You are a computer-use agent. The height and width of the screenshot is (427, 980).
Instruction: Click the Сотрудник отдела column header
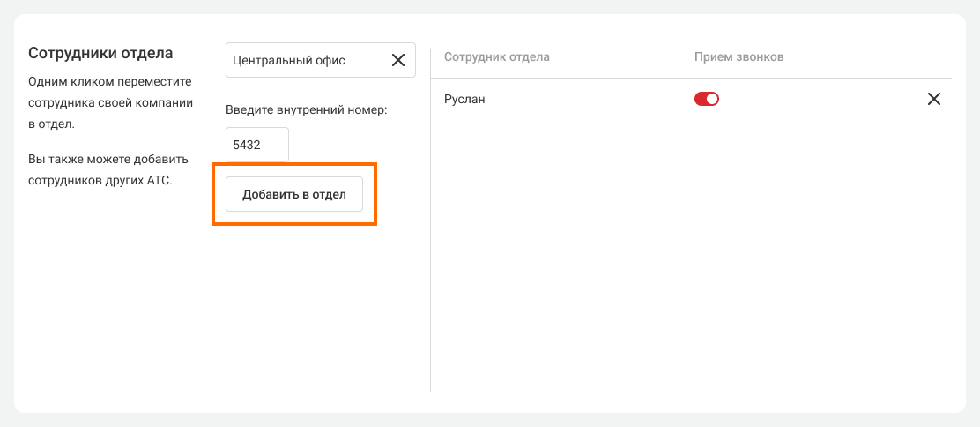pos(496,57)
